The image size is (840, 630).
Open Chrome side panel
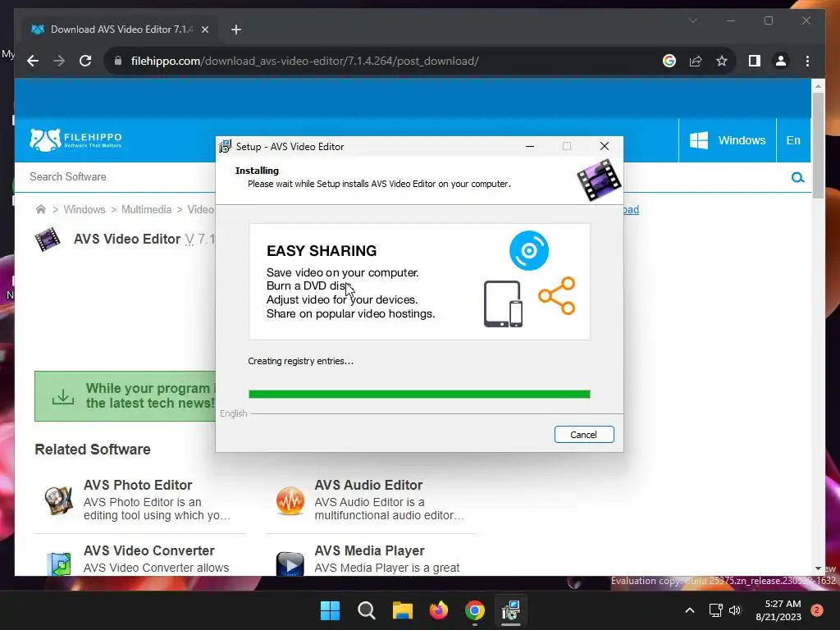pyautogui.click(x=755, y=61)
